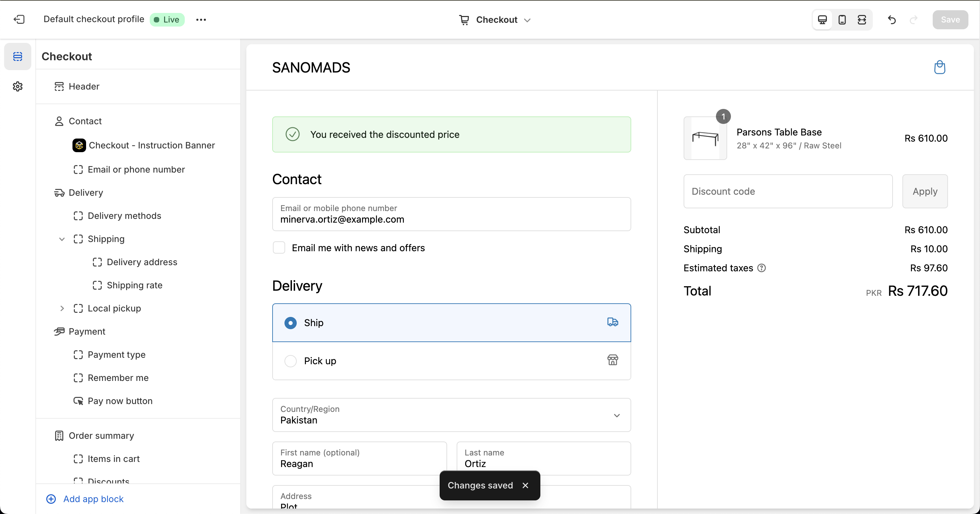This screenshot has height=514, width=980.
Task: Select Delivery address in the tree
Action: coord(142,262)
